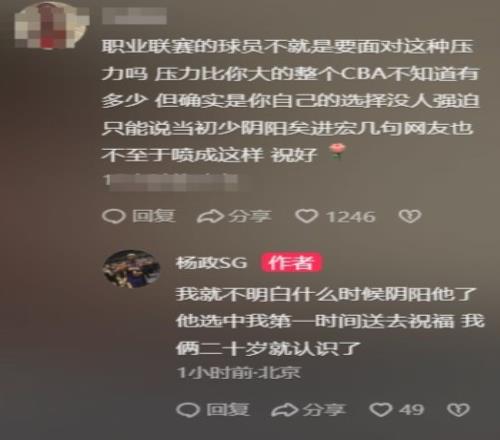Click the red 作者 badge
This screenshot has width=500, height=440.
pos(291,263)
